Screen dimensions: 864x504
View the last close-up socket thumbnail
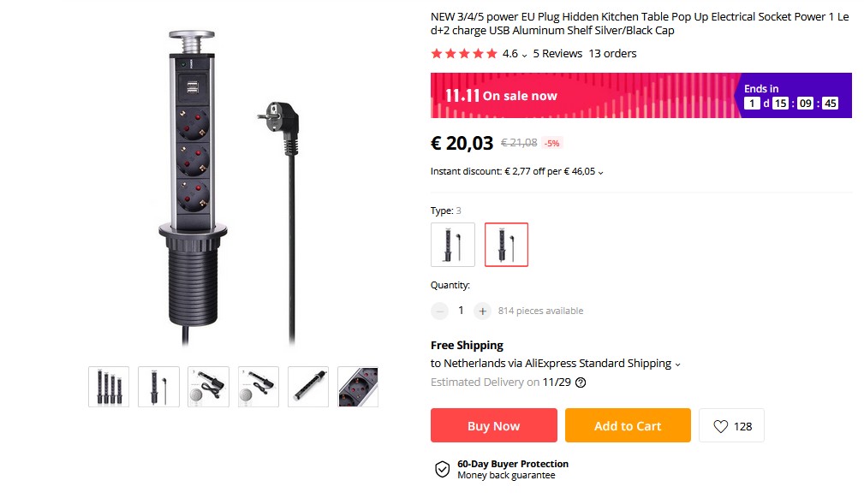click(x=358, y=387)
